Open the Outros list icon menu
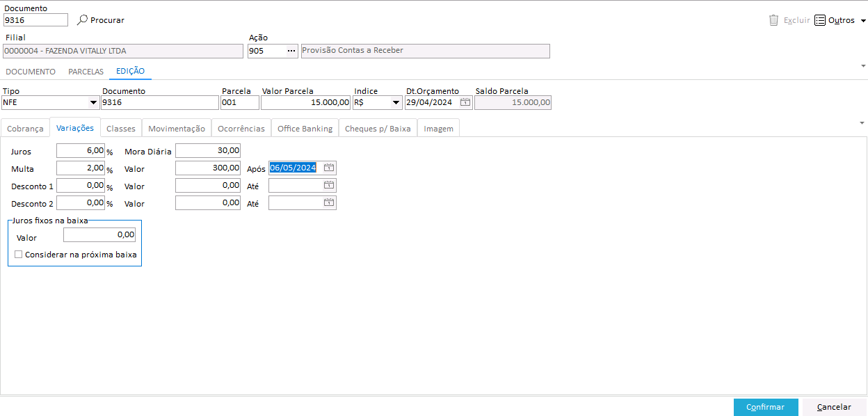 pyautogui.click(x=820, y=20)
